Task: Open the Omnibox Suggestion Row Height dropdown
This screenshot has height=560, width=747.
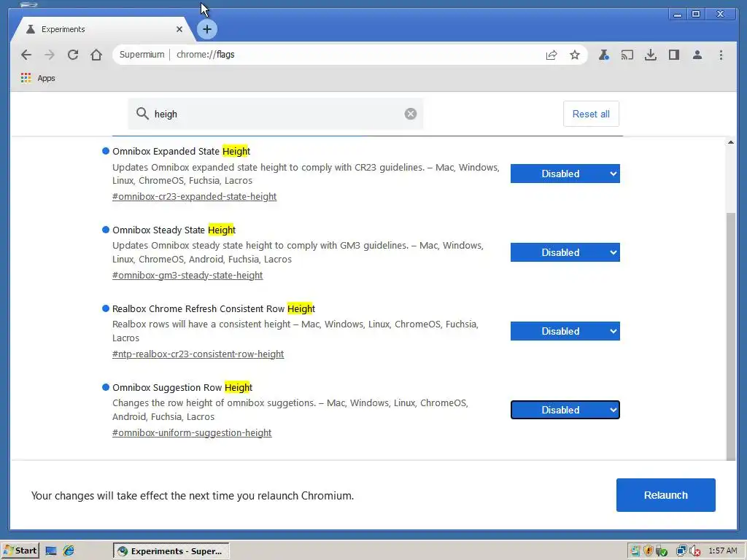Action: 565,410
